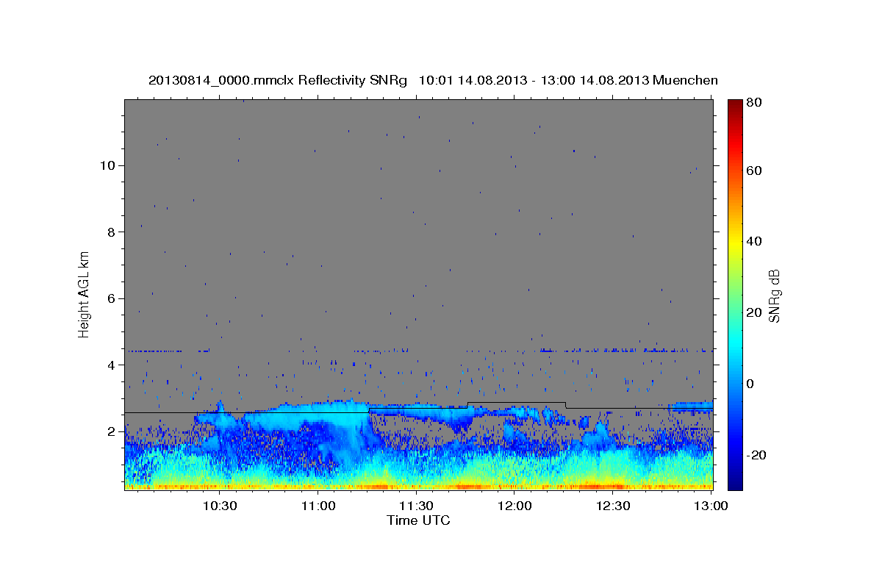Viewport: 882px width, 588px height.
Task: Click the green middle section of the colorbar
Action: [735, 294]
